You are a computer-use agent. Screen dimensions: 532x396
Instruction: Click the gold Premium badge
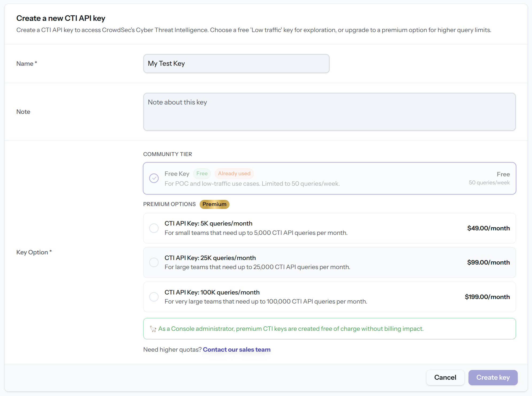[x=214, y=204]
